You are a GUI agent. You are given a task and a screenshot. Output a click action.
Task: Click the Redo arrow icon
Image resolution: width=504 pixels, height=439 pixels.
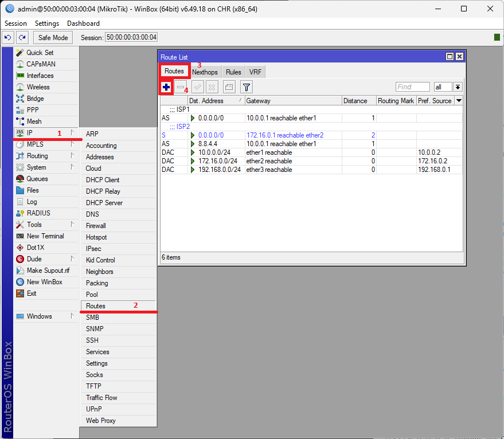point(22,37)
